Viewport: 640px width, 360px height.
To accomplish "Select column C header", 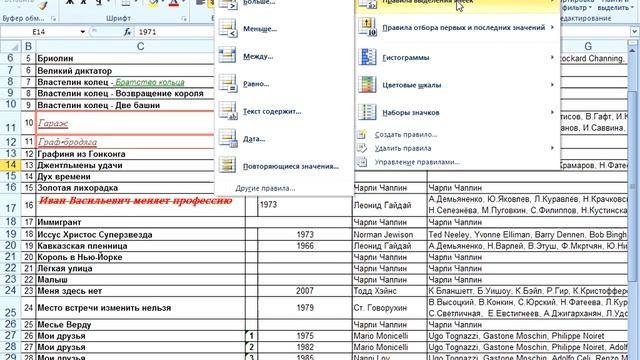I will (140, 47).
